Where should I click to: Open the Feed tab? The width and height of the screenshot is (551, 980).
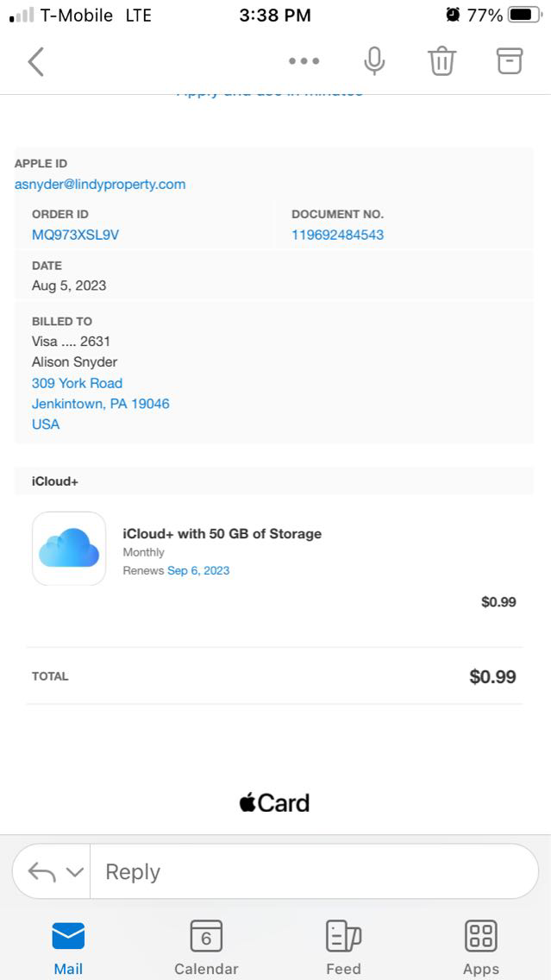(x=343, y=947)
